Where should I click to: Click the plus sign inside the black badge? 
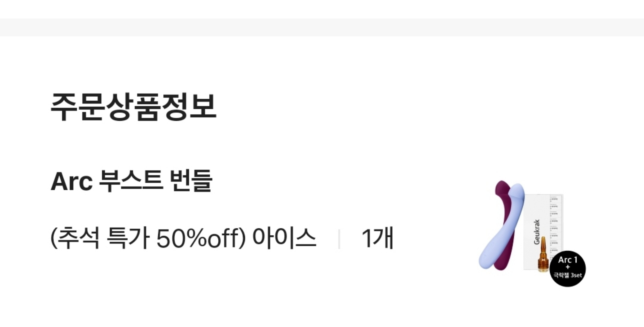click(568, 267)
